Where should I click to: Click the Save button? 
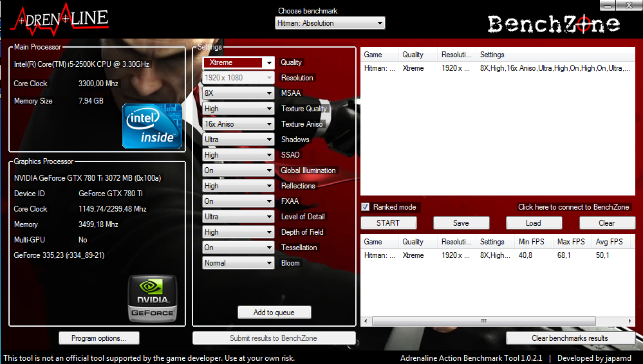tap(461, 223)
